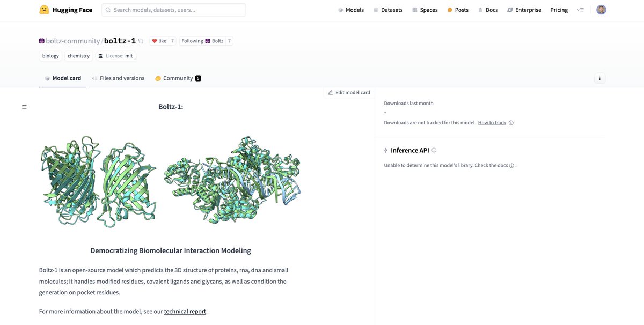Click the lightning icon next to Inference API
Image resolution: width=644 pixels, height=325 pixels.
[386, 151]
